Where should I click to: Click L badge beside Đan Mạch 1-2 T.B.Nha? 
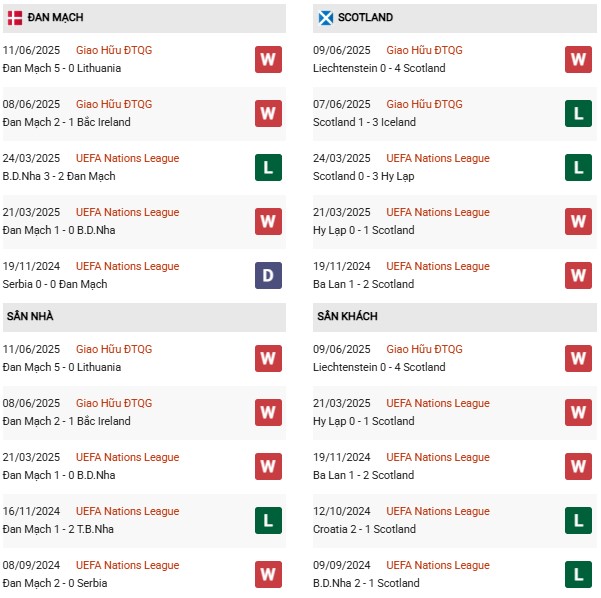(x=268, y=520)
